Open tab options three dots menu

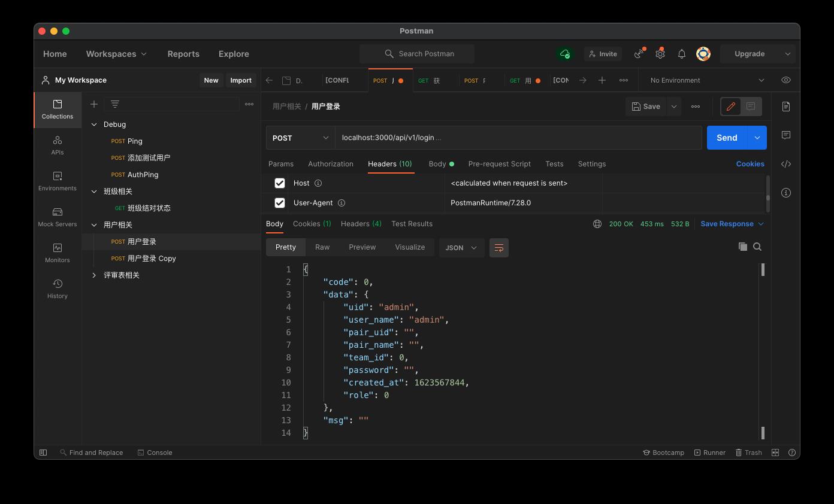(x=624, y=80)
